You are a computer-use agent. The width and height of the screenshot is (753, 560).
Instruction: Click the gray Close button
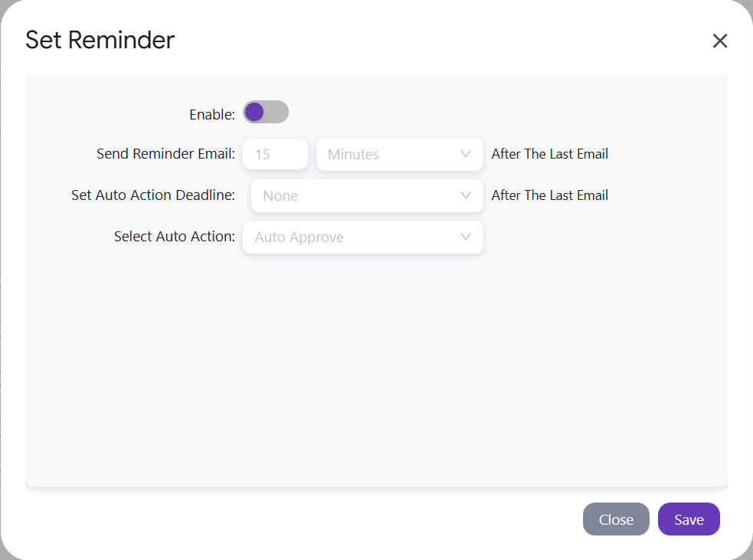(x=616, y=519)
